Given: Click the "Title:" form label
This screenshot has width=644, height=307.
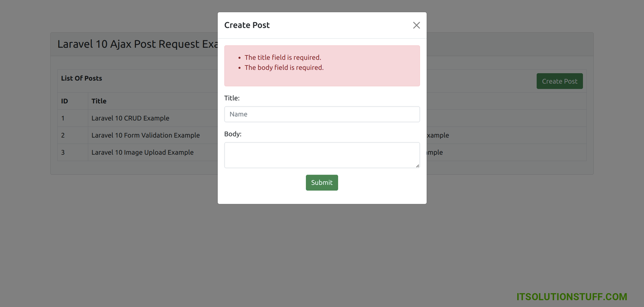Looking at the screenshot, I should point(232,98).
